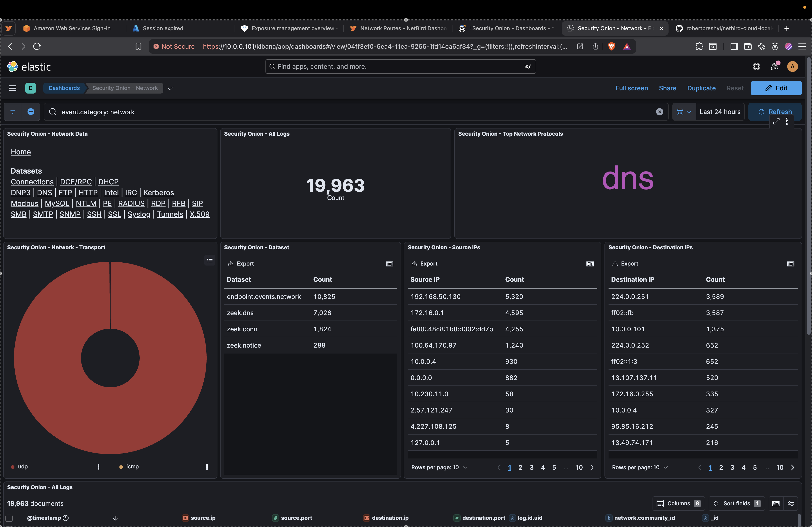Open the calendar date quick menu dropdown
The width and height of the screenshot is (812, 527).
point(684,112)
